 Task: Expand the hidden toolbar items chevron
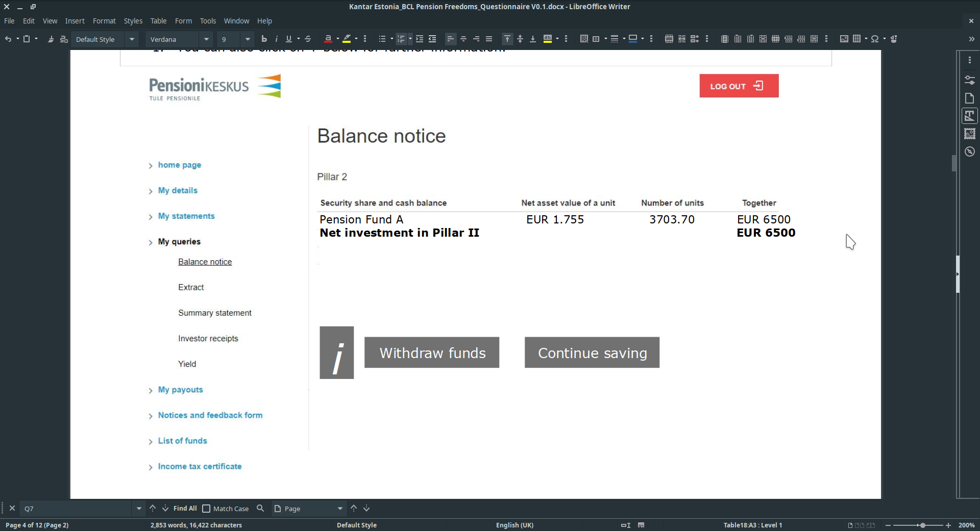(x=971, y=39)
